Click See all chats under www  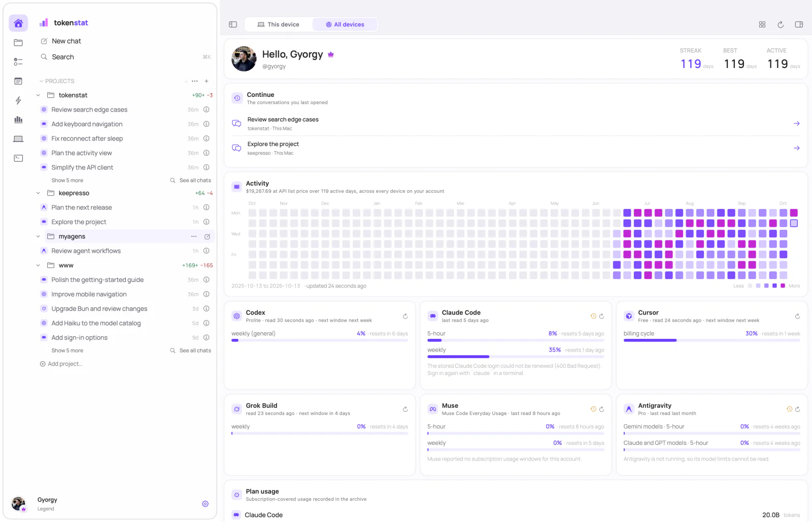click(191, 351)
